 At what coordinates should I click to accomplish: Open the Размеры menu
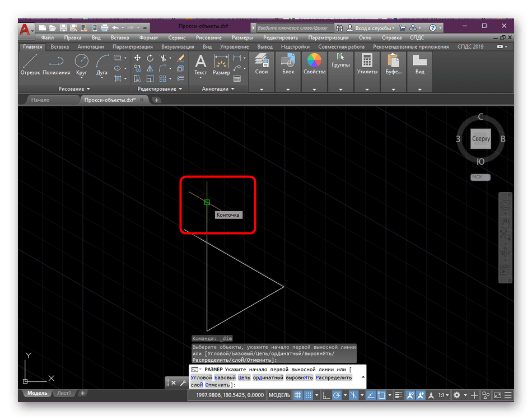242,38
